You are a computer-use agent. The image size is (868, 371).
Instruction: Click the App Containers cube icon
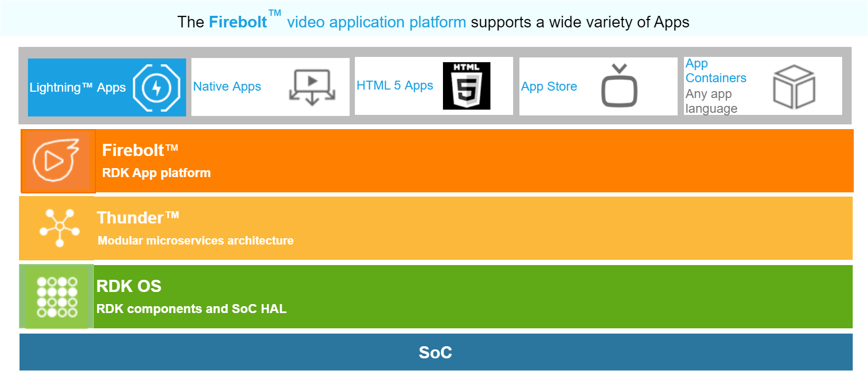[794, 87]
